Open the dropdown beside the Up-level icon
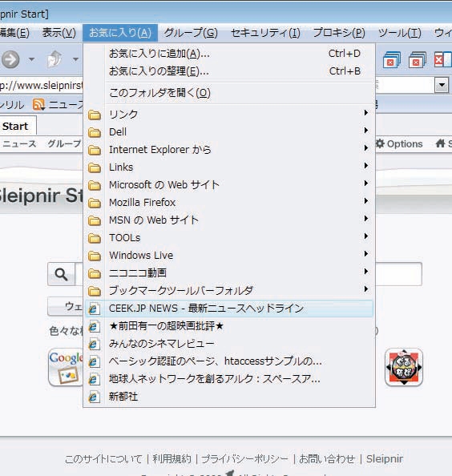452x476 pixels. pos(75,59)
